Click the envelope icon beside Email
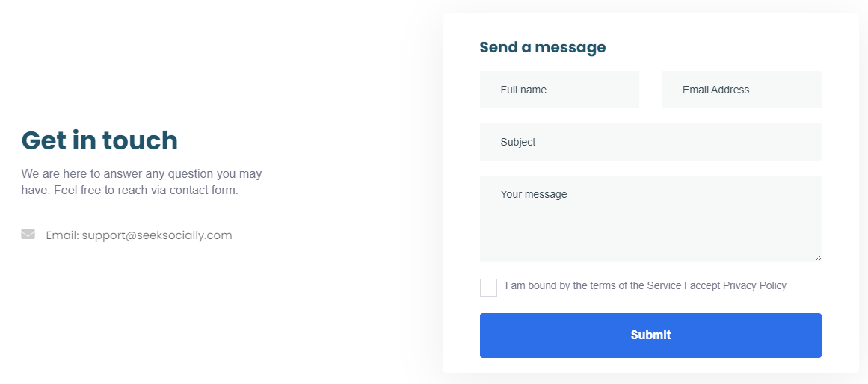868x384 pixels. (x=28, y=235)
